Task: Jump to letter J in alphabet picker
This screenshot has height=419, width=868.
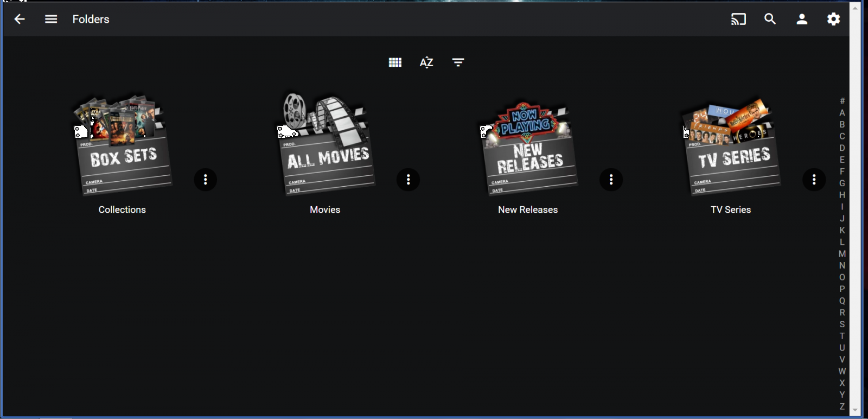Action: 842,219
